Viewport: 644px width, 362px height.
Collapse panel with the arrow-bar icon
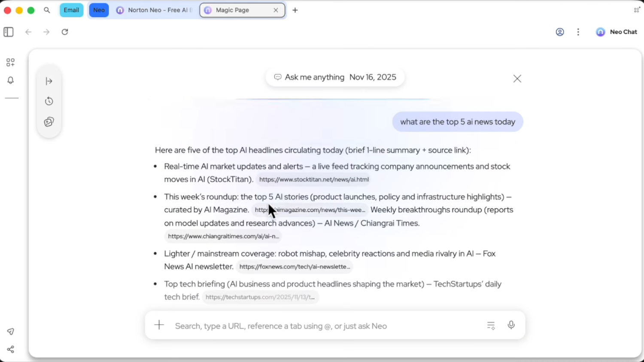pyautogui.click(x=49, y=81)
